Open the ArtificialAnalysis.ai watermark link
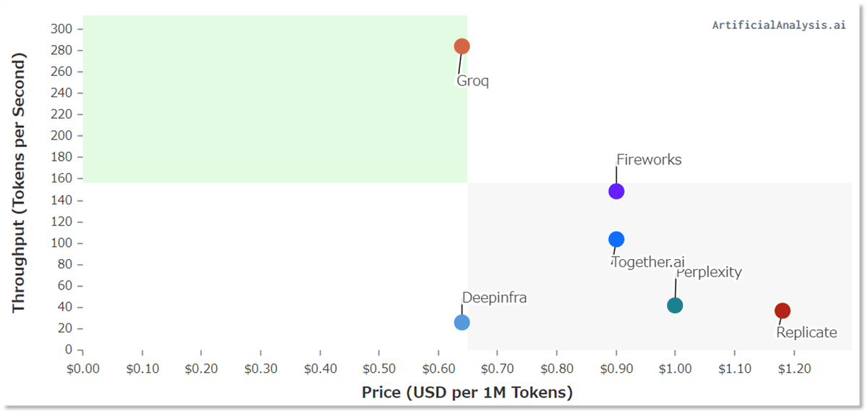The width and height of the screenshot is (868, 414). (778, 25)
